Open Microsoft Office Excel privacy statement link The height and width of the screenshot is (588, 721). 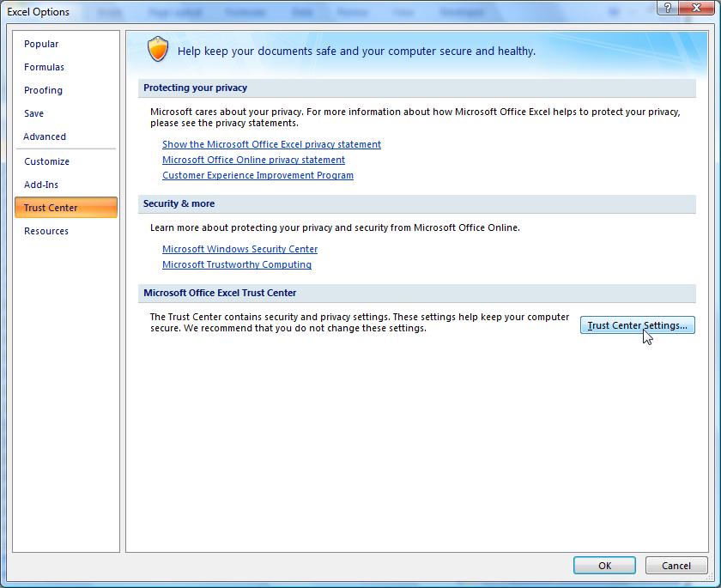[271, 144]
